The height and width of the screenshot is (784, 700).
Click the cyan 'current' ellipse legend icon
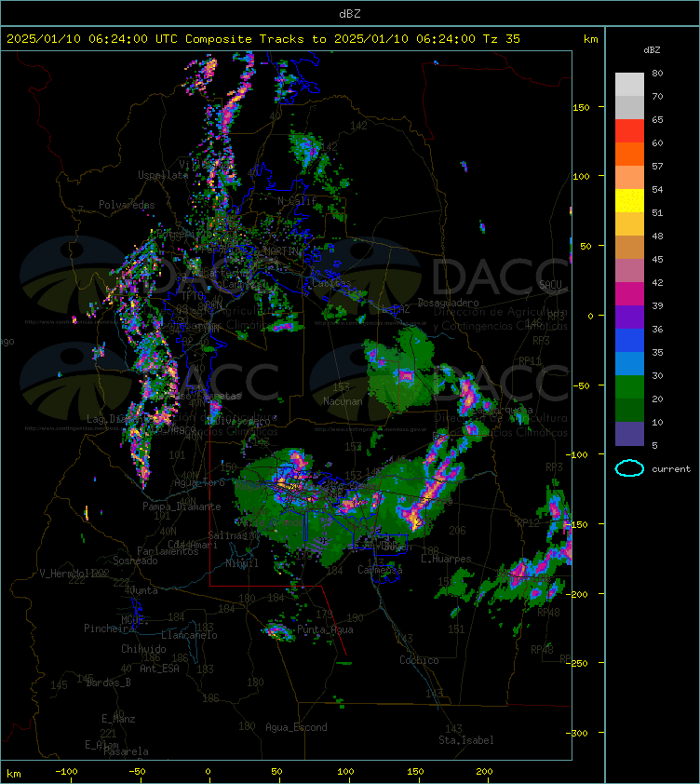tap(629, 468)
